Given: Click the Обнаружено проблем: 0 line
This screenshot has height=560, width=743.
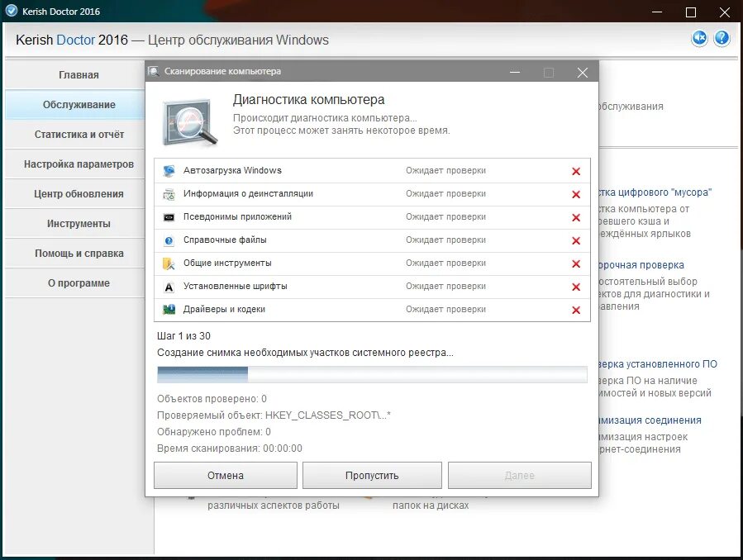Looking at the screenshot, I should (x=214, y=432).
